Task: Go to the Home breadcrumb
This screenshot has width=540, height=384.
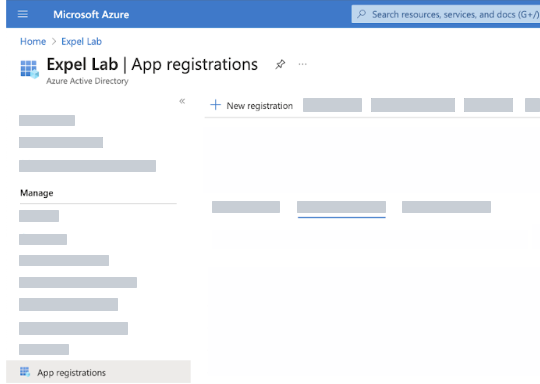Action: pyautogui.click(x=33, y=42)
